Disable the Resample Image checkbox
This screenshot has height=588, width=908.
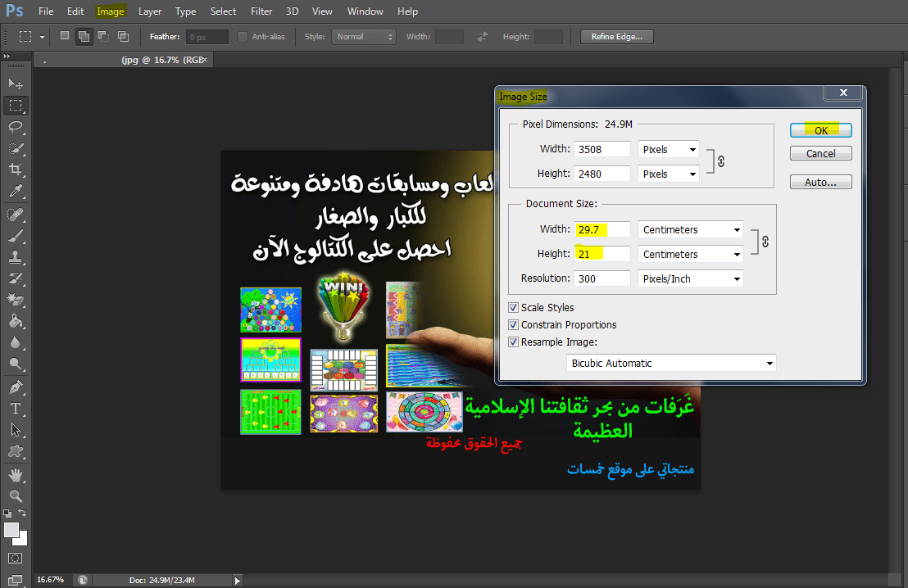pos(514,342)
